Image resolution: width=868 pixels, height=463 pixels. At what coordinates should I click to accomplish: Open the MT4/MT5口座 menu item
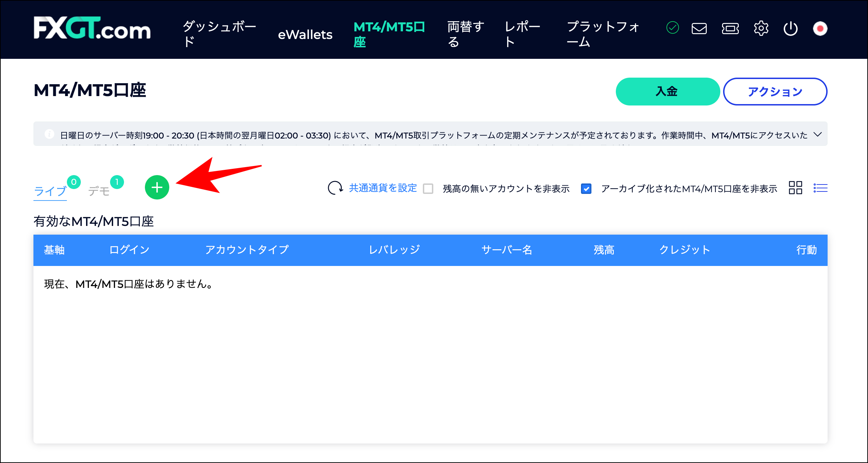pos(389,34)
